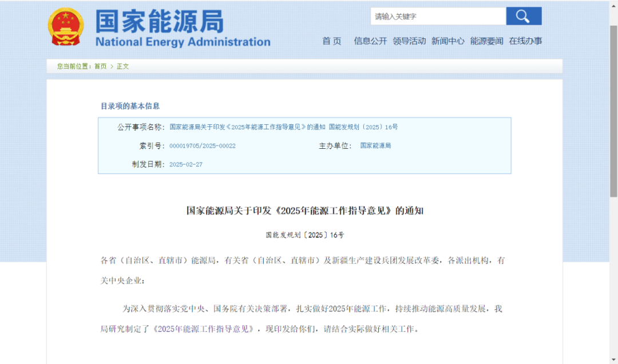The width and height of the screenshot is (618, 364).
Task: Click the issue date 2025-02-27
Action: click(x=186, y=164)
